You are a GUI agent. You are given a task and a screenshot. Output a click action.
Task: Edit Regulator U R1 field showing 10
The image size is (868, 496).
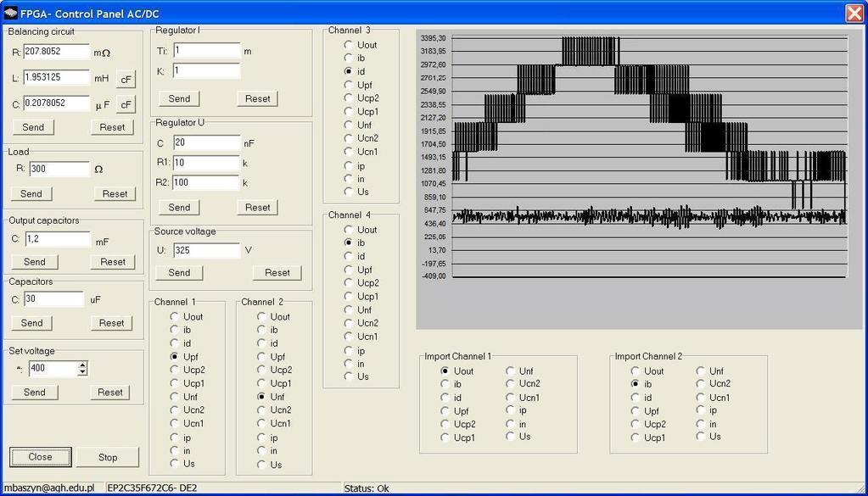(206, 163)
